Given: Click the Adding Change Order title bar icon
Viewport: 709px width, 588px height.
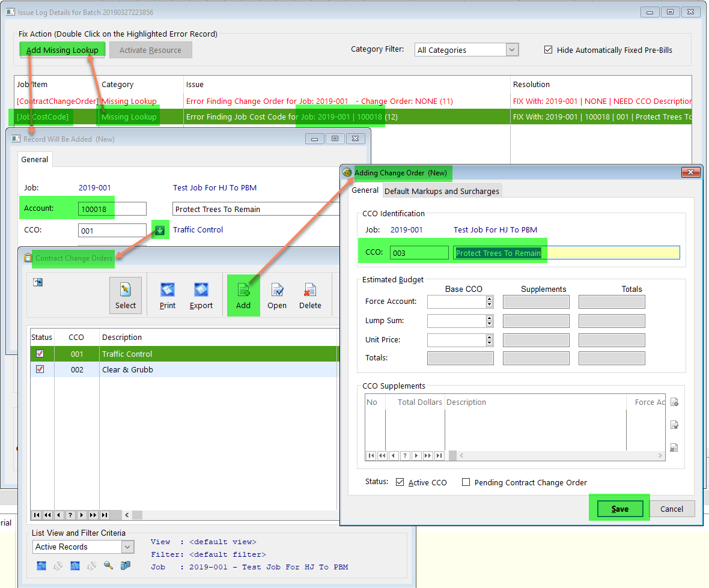Looking at the screenshot, I should (347, 172).
